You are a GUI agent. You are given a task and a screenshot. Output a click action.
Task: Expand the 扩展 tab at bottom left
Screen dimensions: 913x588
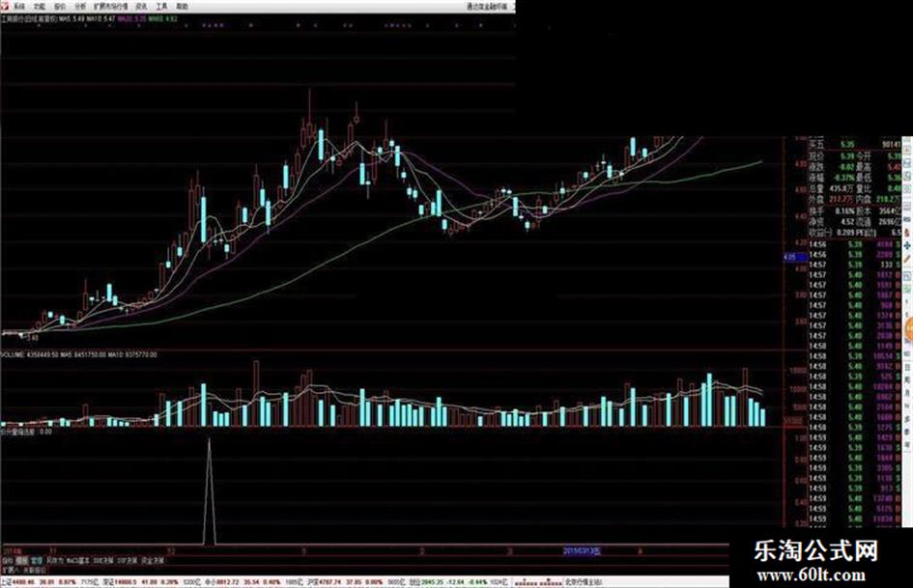click(x=10, y=570)
